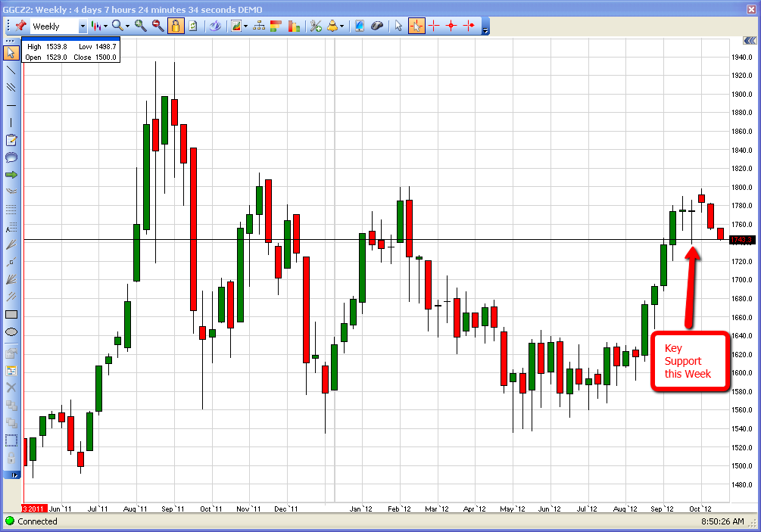Insert a green arrow marker
Image resolution: width=761 pixels, height=532 pixels.
(11, 175)
